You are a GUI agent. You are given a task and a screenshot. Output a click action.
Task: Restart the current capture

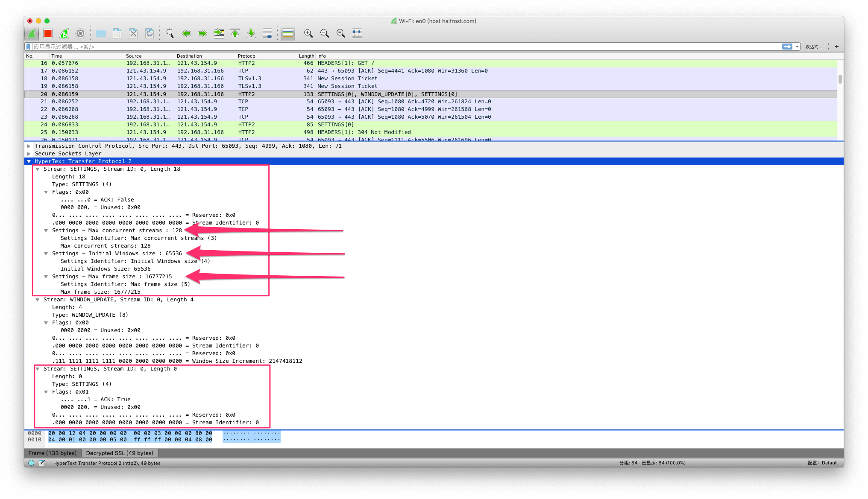click(64, 33)
